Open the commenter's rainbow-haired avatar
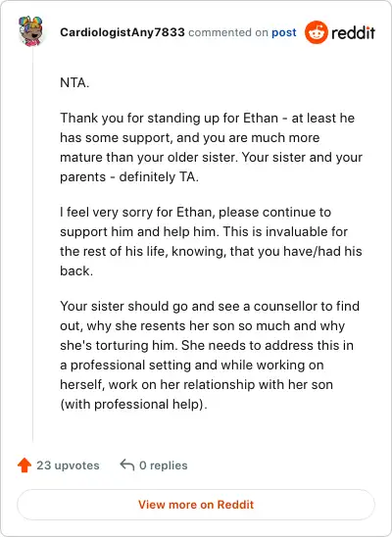The height and width of the screenshot is (537, 392). pos(30,31)
